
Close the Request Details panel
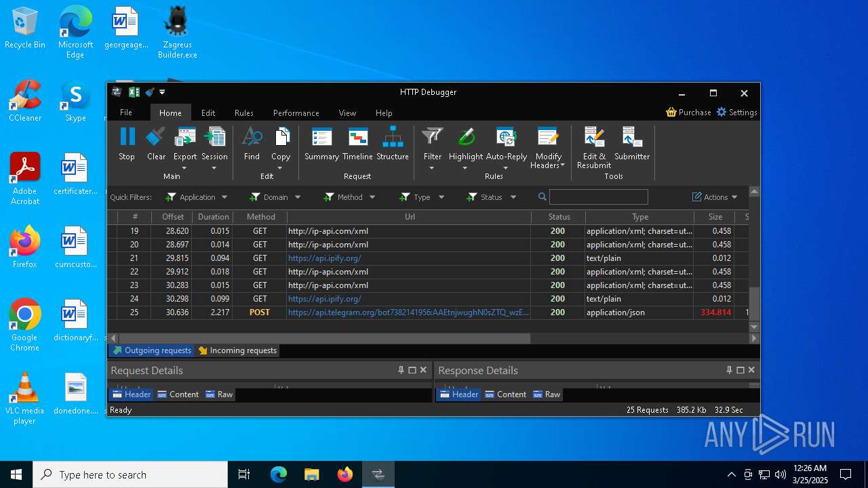(423, 370)
